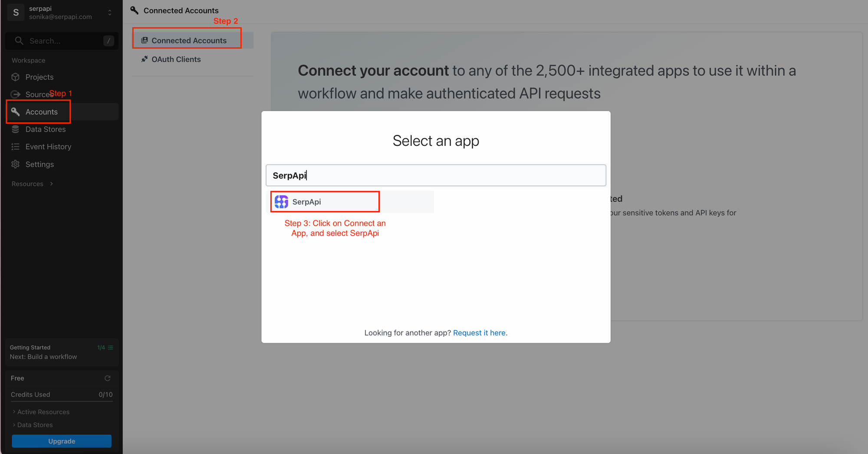Click the app search field containing SerpApi
This screenshot has width=868, height=454.
click(x=436, y=175)
